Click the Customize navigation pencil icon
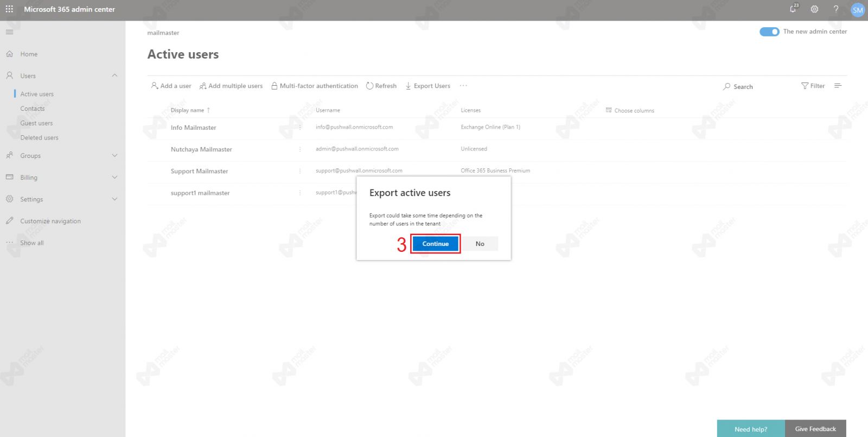This screenshot has width=868, height=437. tap(9, 220)
